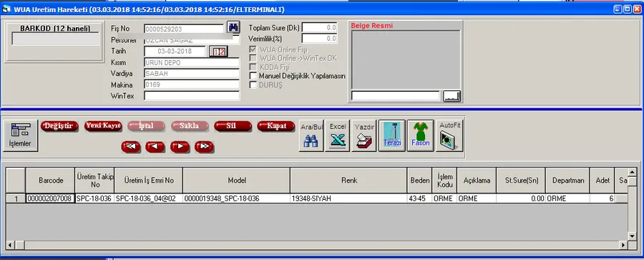Toggle the WUA Online Fişi checkbox
644x260 pixels.
point(253,49)
